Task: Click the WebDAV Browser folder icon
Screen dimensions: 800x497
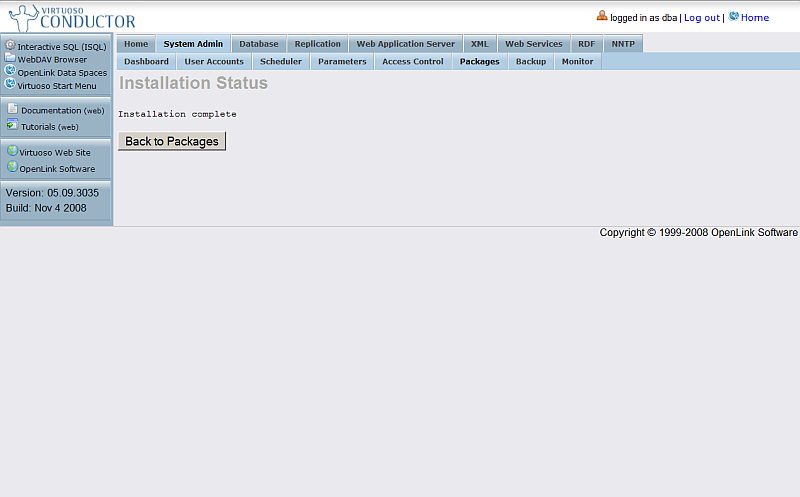Action: click(x=10, y=58)
